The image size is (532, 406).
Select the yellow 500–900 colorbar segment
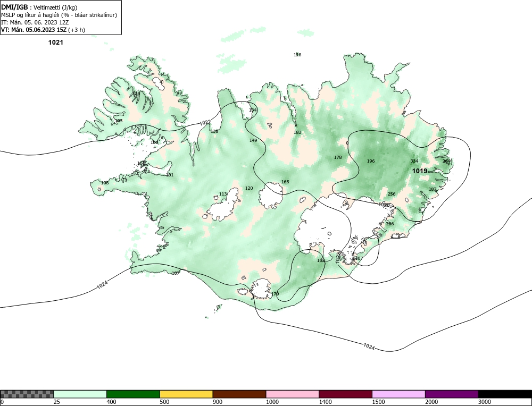click(x=186, y=394)
